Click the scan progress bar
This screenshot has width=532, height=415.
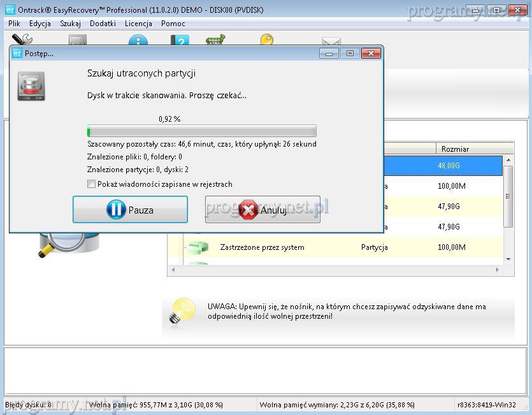[x=201, y=131]
